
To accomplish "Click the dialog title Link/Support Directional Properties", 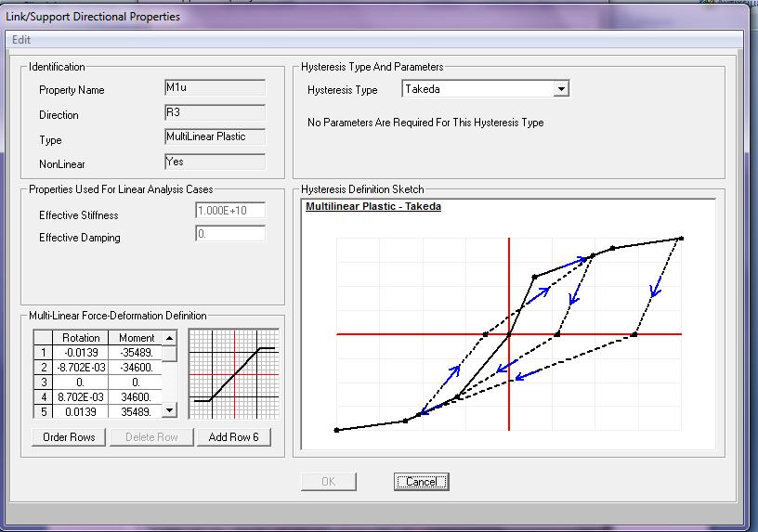I will [x=93, y=17].
